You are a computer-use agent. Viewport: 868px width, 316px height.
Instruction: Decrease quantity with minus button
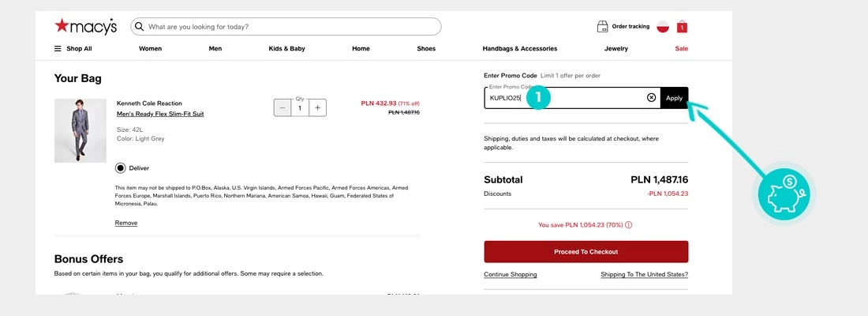point(282,107)
